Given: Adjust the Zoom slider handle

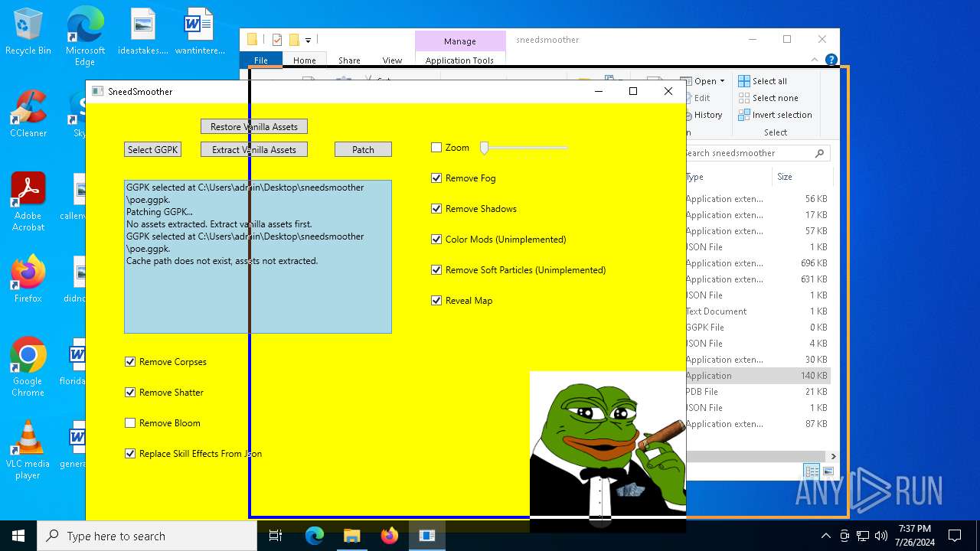Looking at the screenshot, I should [x=484, y=148].
